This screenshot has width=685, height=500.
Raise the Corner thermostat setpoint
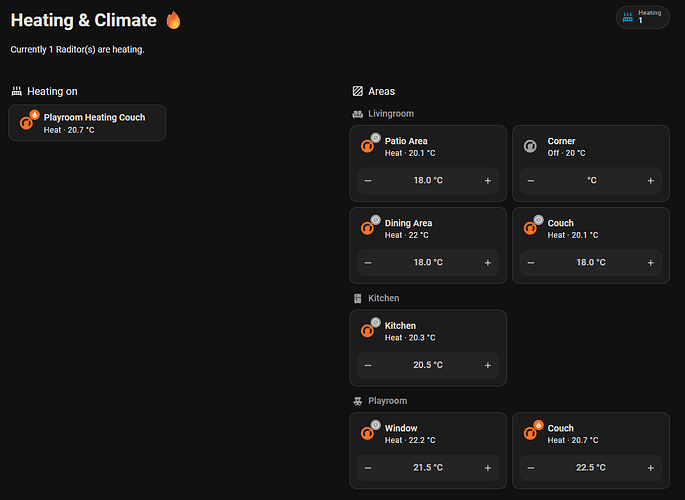point(650,181)
